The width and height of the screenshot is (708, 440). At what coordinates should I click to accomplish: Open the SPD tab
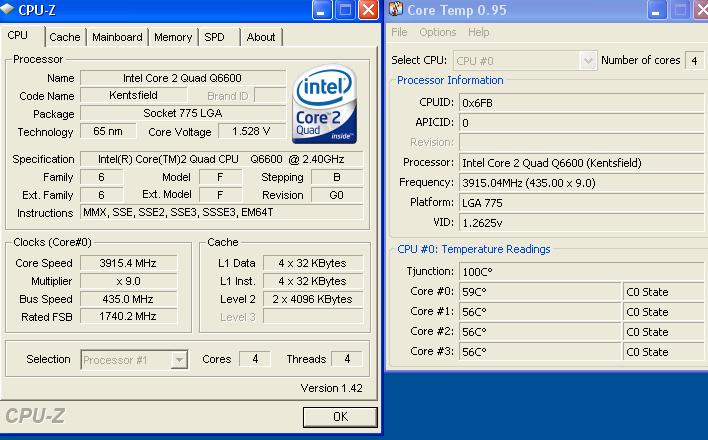pos(219,37)
